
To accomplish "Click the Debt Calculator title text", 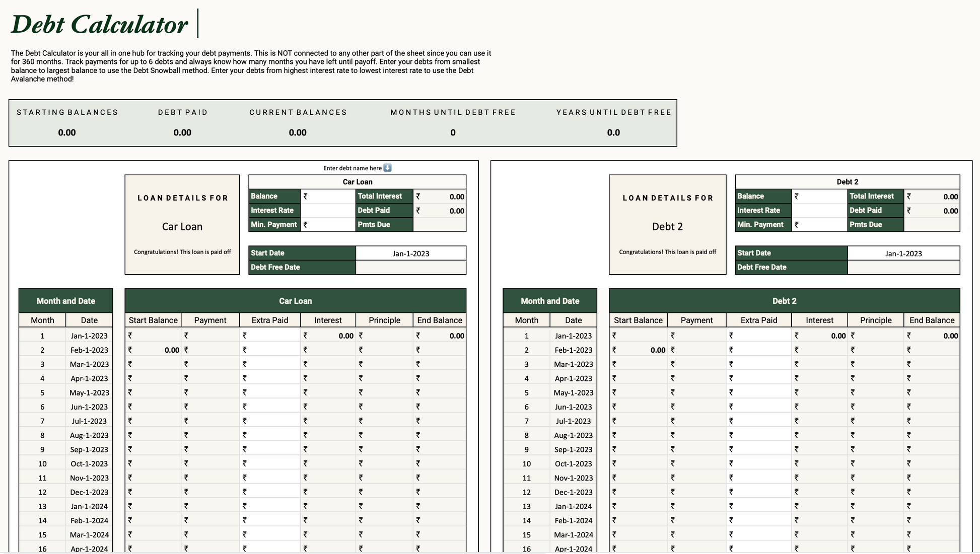I will (x=99, y=24).
